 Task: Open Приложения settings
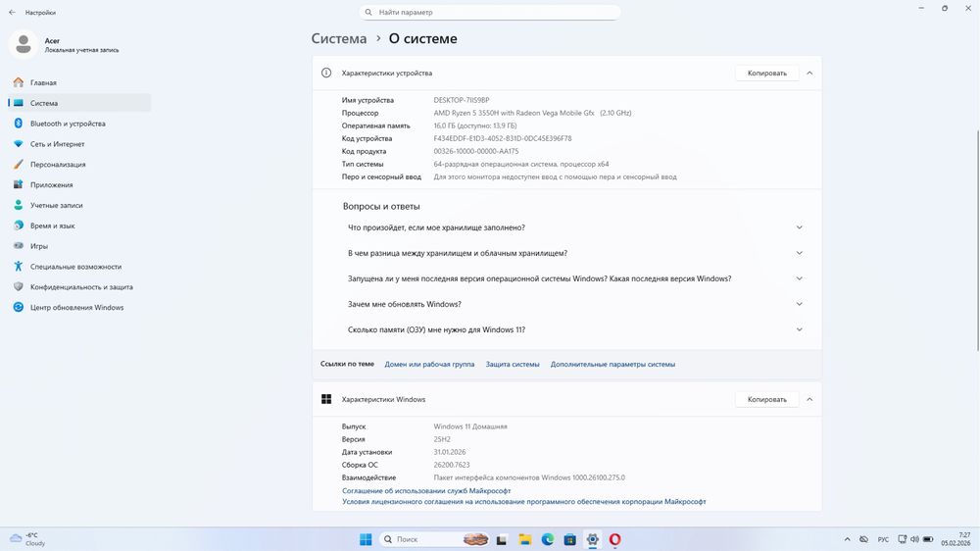(x=80, y=184)
